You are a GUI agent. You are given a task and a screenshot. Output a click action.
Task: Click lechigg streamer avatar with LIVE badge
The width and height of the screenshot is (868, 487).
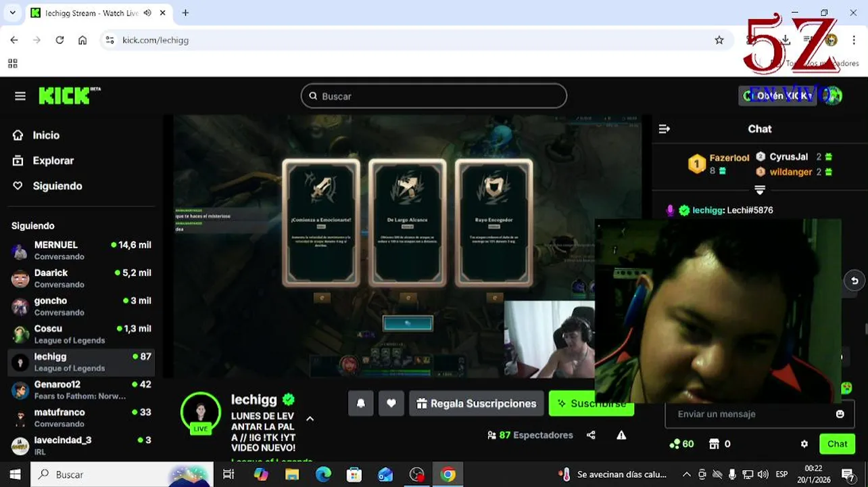click(201, 413)
